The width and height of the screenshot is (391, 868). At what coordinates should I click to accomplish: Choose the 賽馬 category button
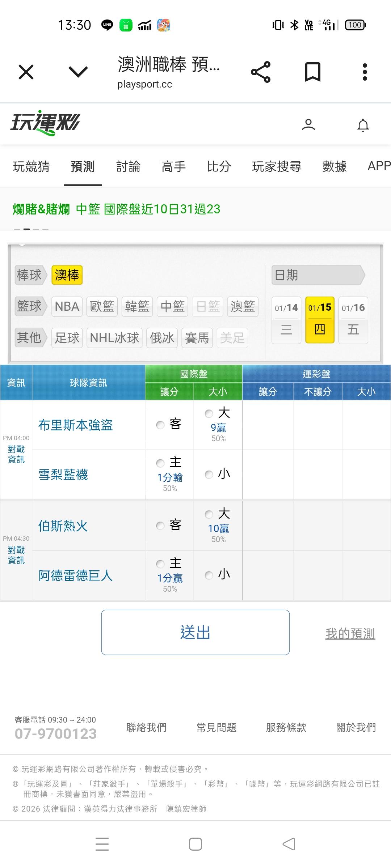coord(197,338)
